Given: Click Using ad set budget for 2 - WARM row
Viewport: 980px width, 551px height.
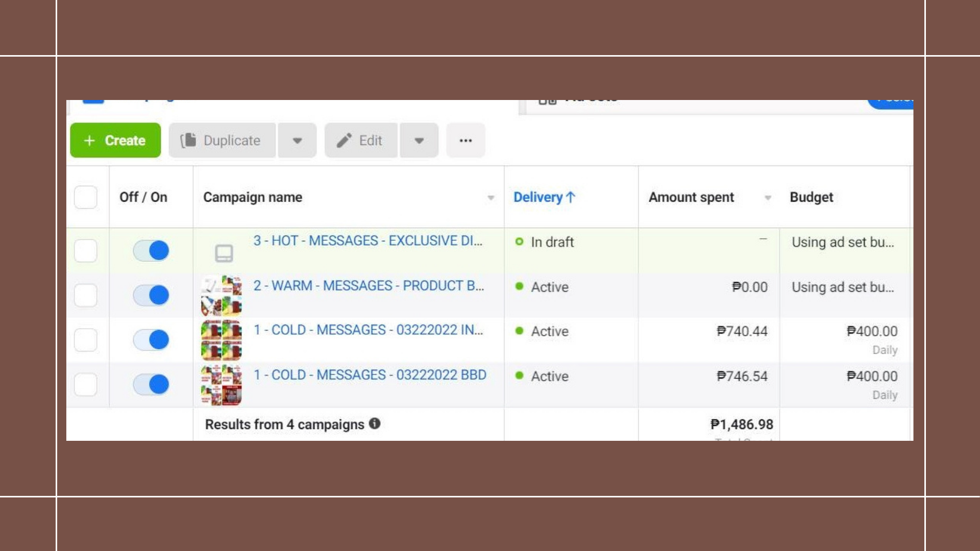Looking at the screenshot, I should tap(843, 287).
